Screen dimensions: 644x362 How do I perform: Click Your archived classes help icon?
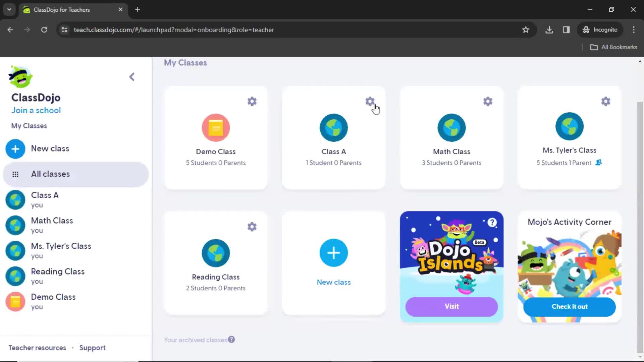tap(232, 340)
